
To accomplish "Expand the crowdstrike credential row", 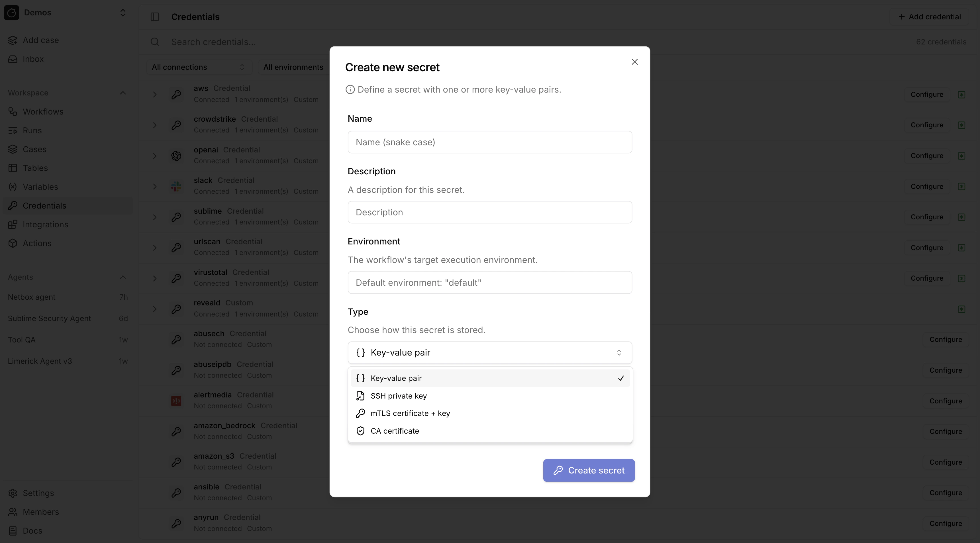I will [154, 125].
